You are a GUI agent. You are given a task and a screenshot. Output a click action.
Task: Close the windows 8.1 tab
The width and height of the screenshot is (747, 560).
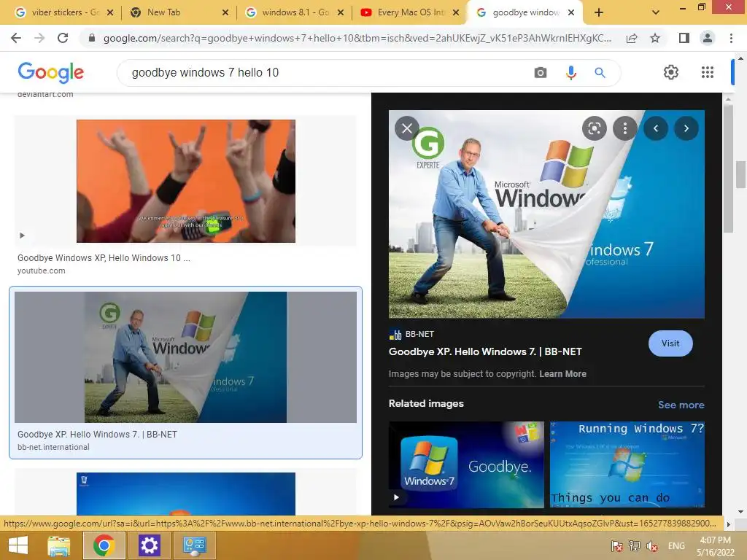(341, 12)
